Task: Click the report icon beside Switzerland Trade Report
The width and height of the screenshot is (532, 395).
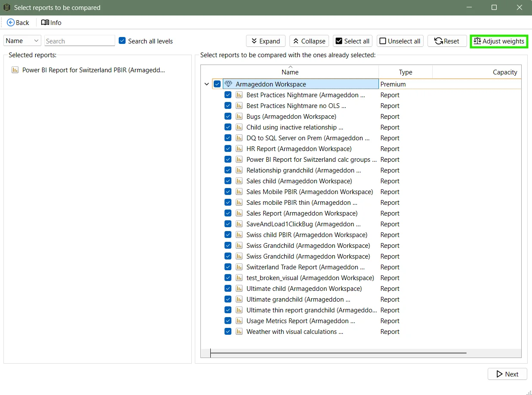Action: [239, 267]
